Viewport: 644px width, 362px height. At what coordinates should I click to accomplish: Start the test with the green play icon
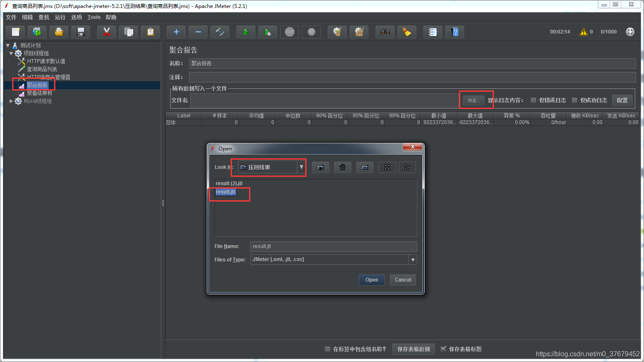(246, 32)
